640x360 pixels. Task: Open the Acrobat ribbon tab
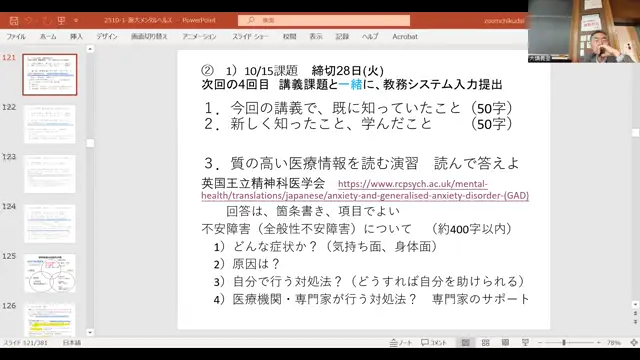click(405, 36)
